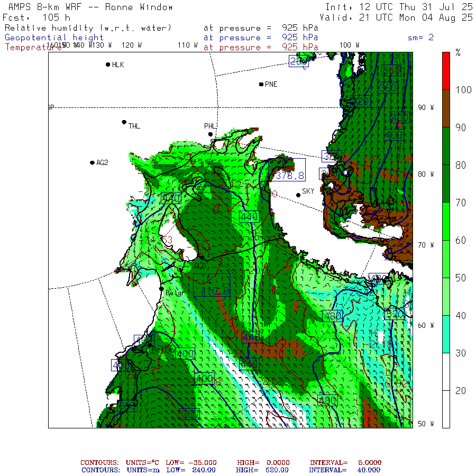This screenshot has width=476, height=476.
Task: Click the Belgr station label
Action: (x=175, y=293)
